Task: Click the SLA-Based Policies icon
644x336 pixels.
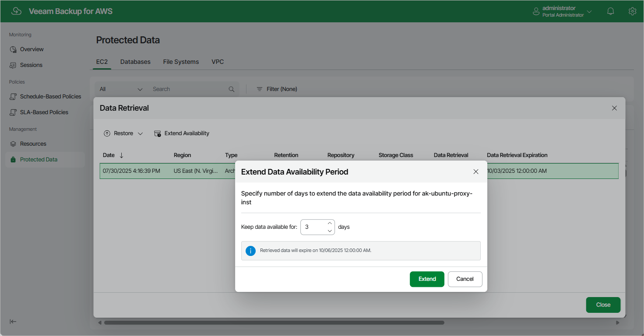Action: pyautogui.click(x=13, y=112)
